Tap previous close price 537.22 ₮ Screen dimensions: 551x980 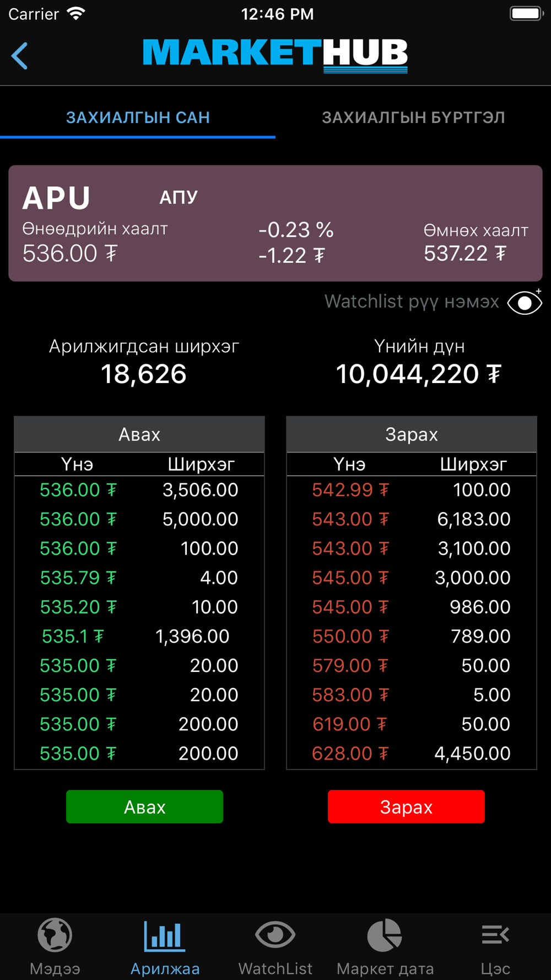tap(465, 254)
